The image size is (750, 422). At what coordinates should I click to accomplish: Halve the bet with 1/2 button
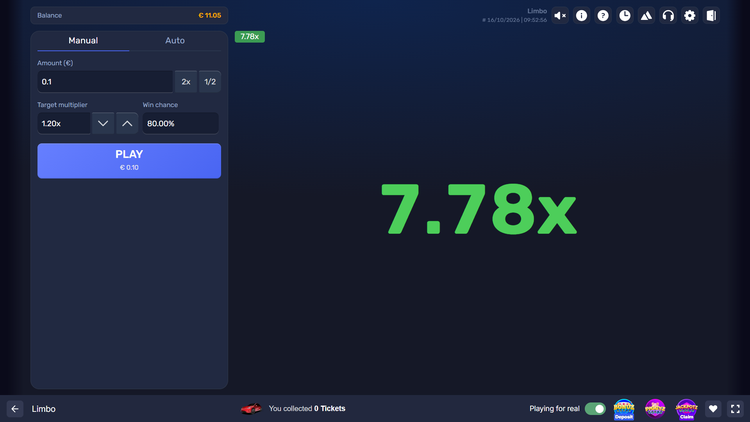pos(210,82)
